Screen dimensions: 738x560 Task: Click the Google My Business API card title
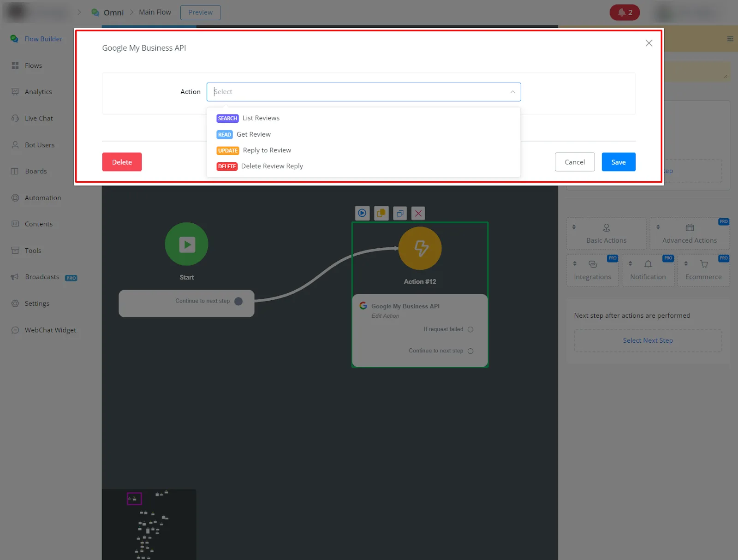[405, 306]
